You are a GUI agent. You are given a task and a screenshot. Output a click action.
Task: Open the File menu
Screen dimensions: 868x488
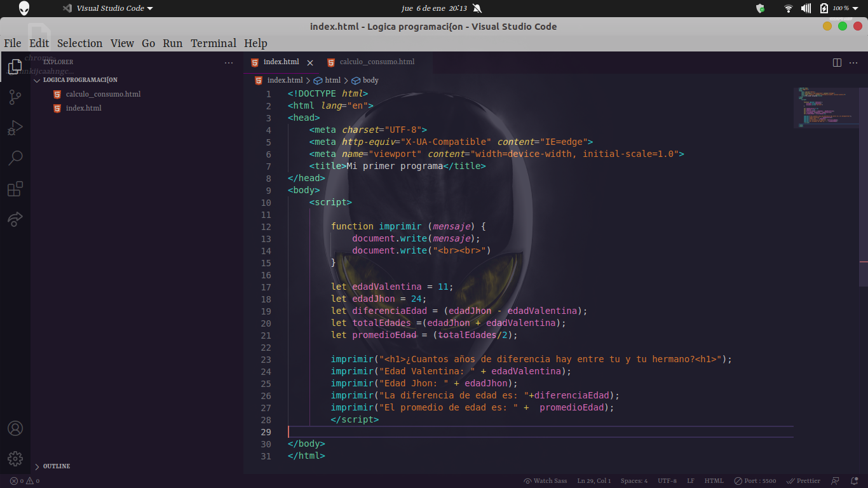pos(13,43)
